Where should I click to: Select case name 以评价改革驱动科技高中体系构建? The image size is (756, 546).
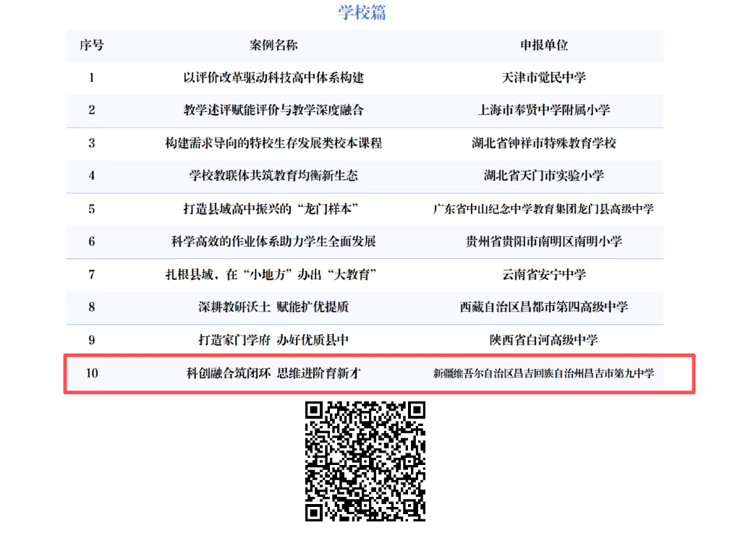(273, 77)
